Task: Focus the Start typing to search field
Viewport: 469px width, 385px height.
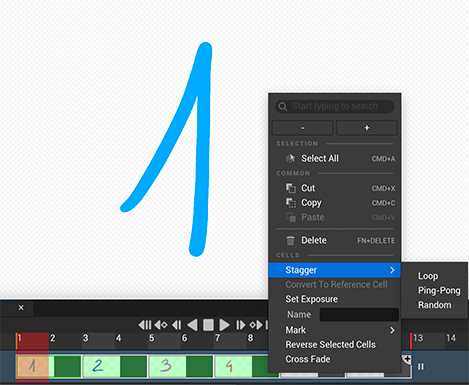Action: tap(335, 106)
